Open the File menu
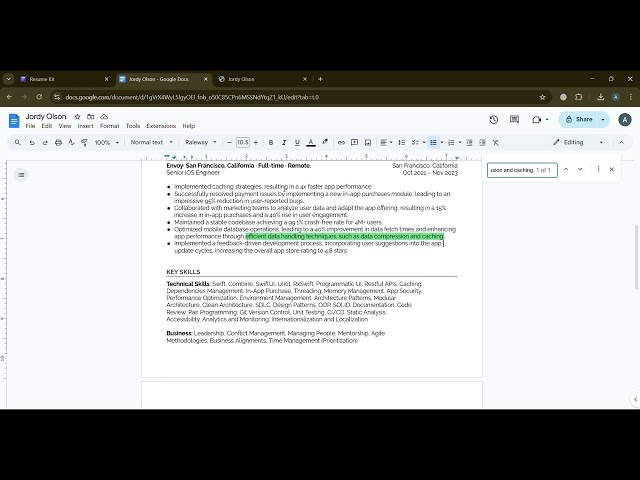 [x=30, y=126]
